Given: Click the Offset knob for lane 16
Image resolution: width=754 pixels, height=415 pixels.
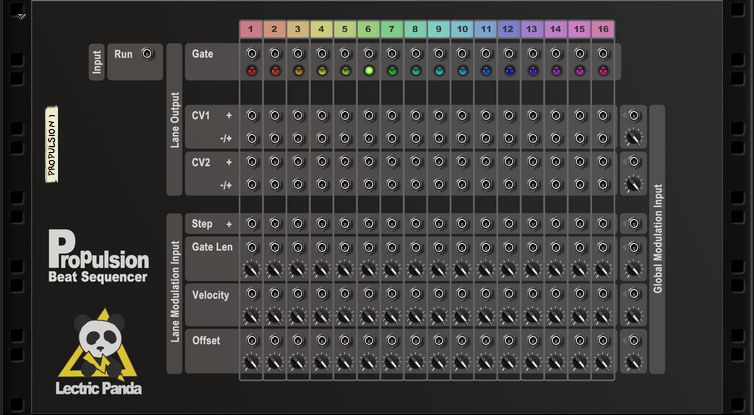Looking at the screenshot, I should [x=603, y=363].
